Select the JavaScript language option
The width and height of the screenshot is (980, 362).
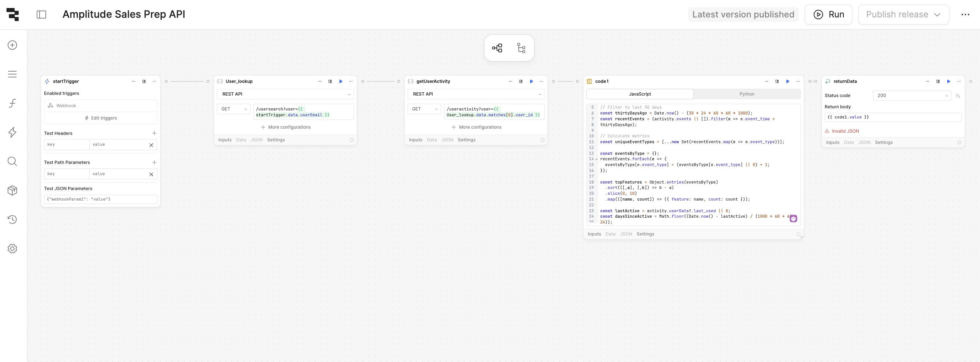[640, 94]
